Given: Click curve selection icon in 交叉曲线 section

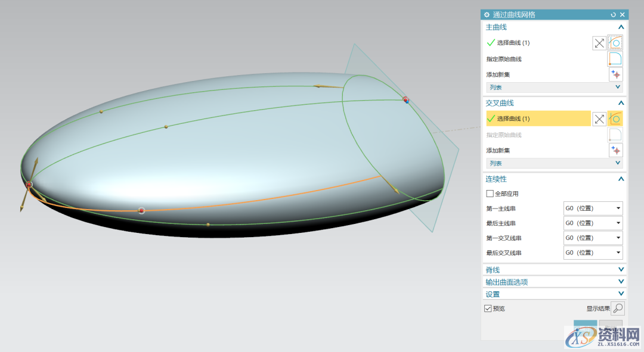Looking at the screenshot, I should pos(615,119).
